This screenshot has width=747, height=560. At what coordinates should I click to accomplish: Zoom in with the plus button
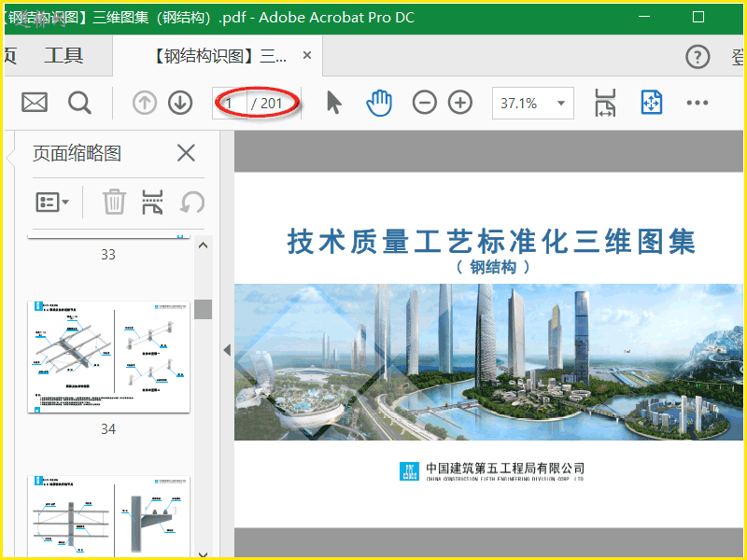tap(460, 103)
